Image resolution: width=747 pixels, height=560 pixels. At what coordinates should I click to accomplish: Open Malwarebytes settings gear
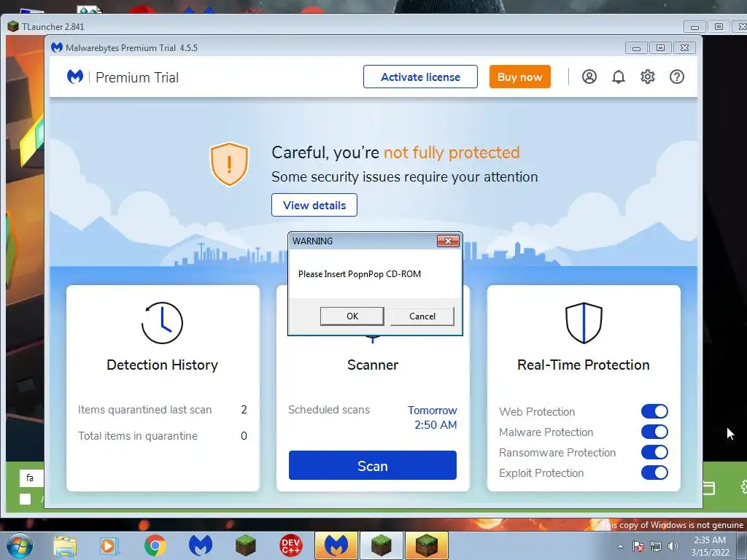pyautogui.click(x=648, y=77)
